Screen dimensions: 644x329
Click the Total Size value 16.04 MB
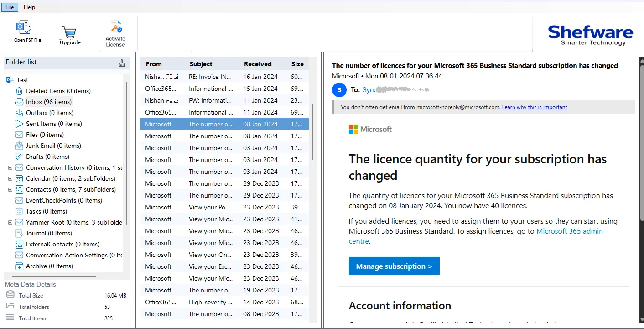[x=115, y=296]
